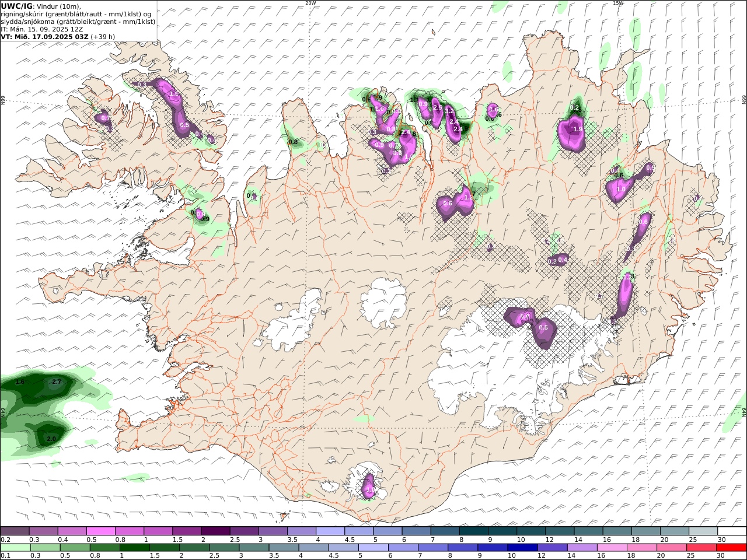Click the bright red 30 rain legend swatch
Image resolution: width=747 pixels, height=560 pixels.
[x=731, y=548]
